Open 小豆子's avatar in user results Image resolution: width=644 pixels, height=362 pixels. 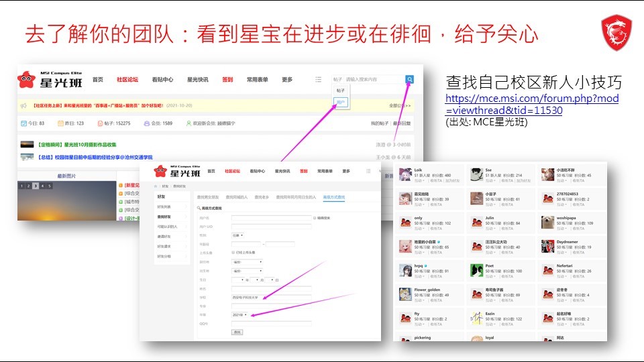476,198
